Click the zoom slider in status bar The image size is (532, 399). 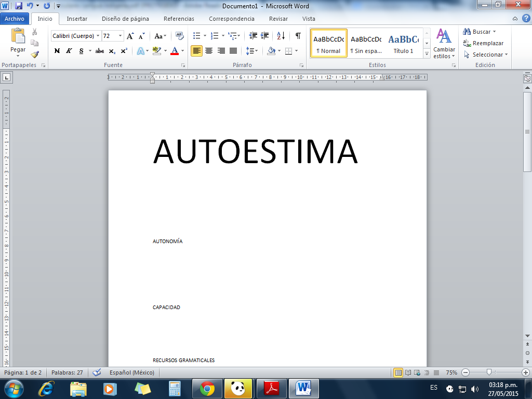489,373
